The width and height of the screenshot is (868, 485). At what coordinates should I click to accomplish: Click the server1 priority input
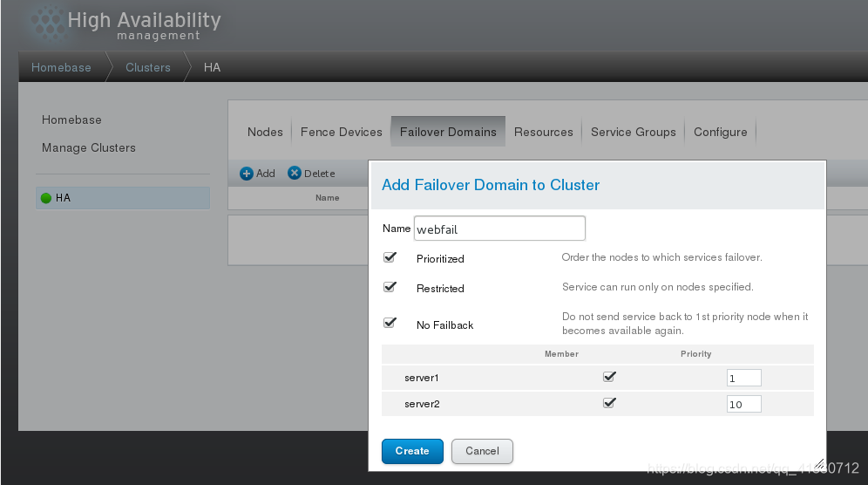click(x=744, y=378)
